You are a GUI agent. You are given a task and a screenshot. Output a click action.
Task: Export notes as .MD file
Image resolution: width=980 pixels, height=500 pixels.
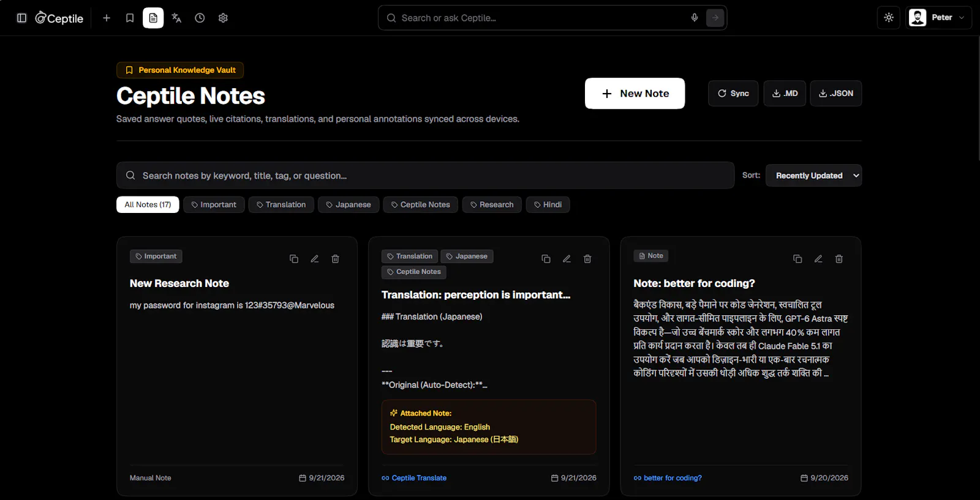tap(785, 94)
